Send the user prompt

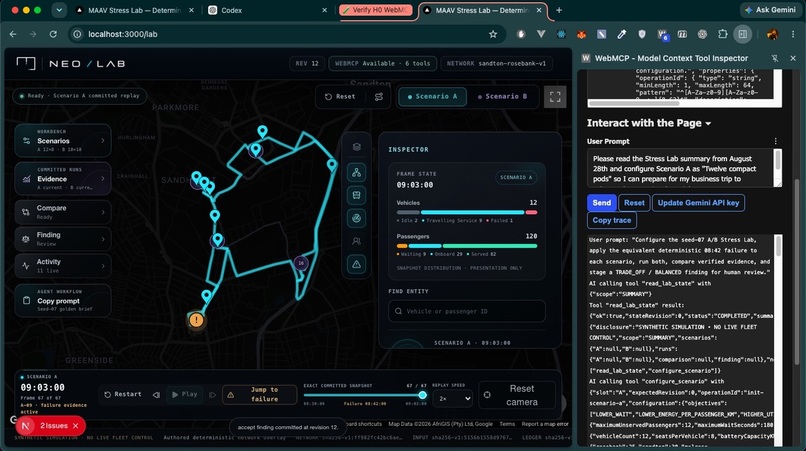601,203
